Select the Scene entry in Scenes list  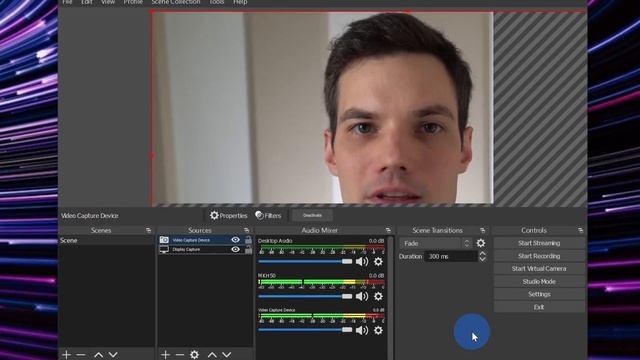(106, 240)
